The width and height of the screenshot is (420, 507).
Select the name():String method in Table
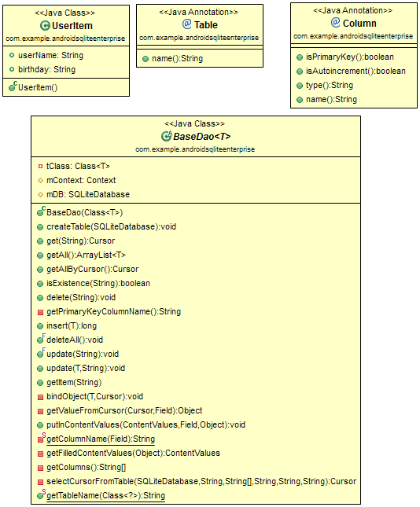pos(177,58)
